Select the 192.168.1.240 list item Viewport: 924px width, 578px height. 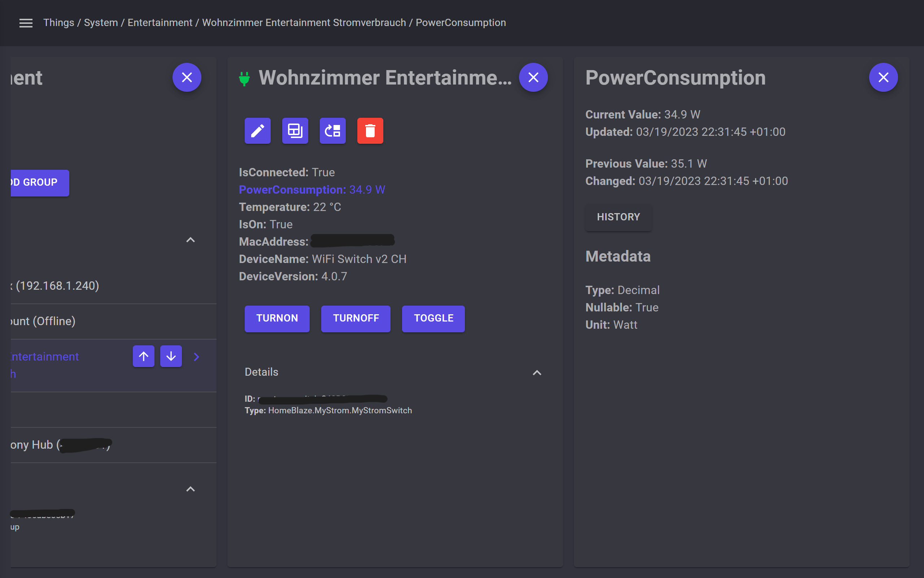point(113,286)
